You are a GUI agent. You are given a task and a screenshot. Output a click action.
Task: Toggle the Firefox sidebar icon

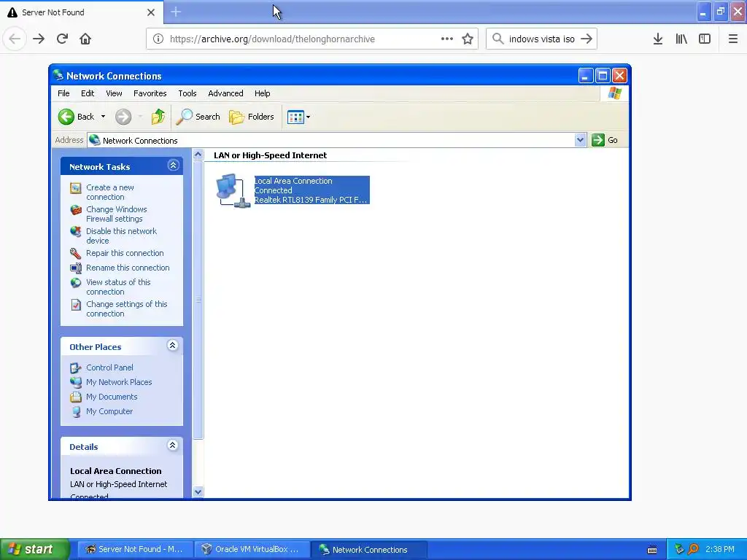tap(705, 39)
